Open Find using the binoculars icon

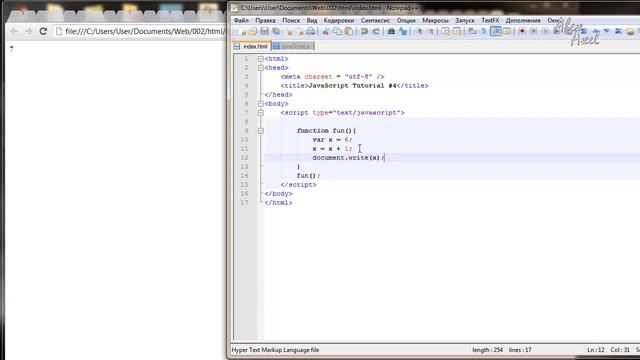[391, 31]
